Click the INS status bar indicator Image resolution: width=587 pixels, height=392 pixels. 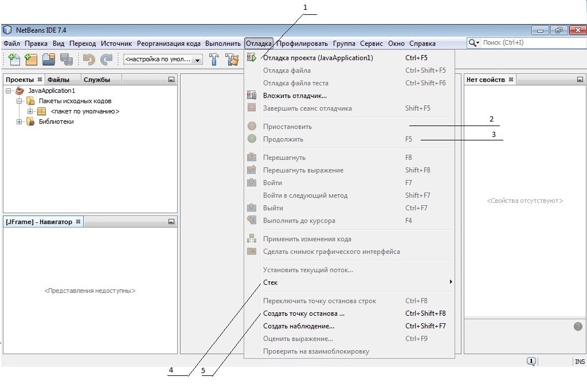coord(580,362)
